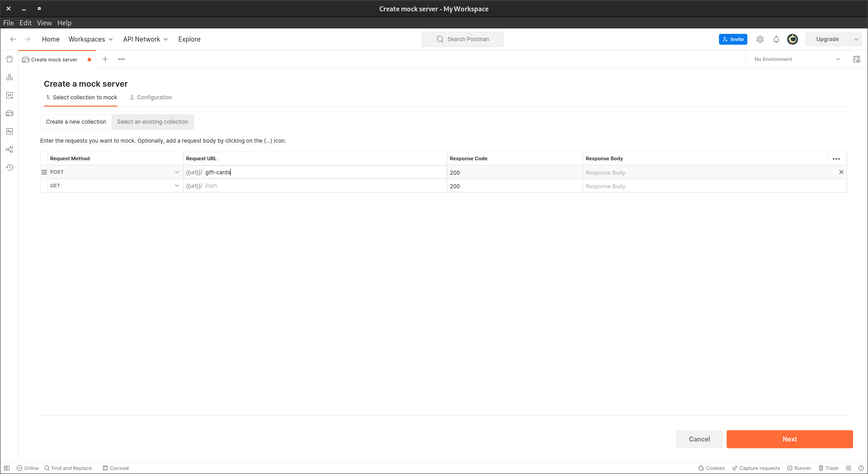
Task: Open the Flows sidebar panel
Action: click(9, 149)
